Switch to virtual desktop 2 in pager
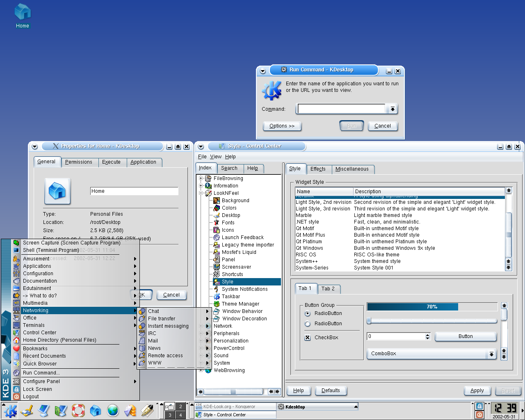Screen dimensions: 525x420 [x=180, y=406]
